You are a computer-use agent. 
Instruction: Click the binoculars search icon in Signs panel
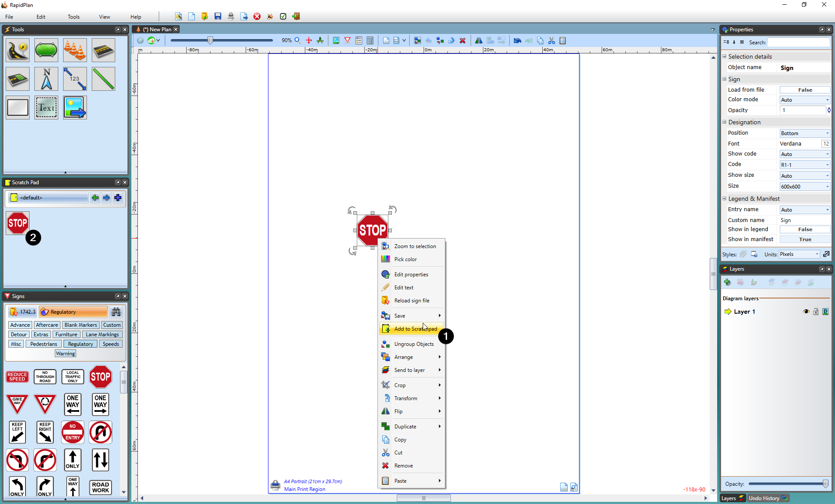[116, 312]
